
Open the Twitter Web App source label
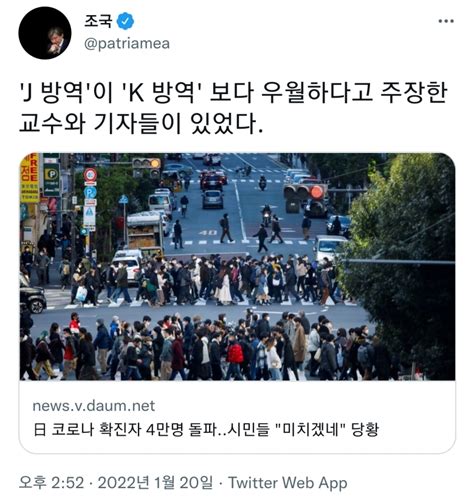(288, 483)
